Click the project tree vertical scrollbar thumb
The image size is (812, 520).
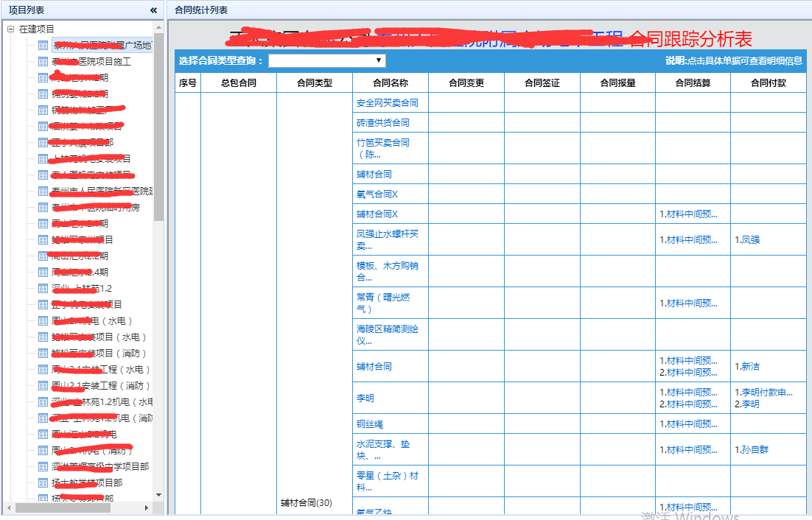pyautogui.click(x=158, y=127)
